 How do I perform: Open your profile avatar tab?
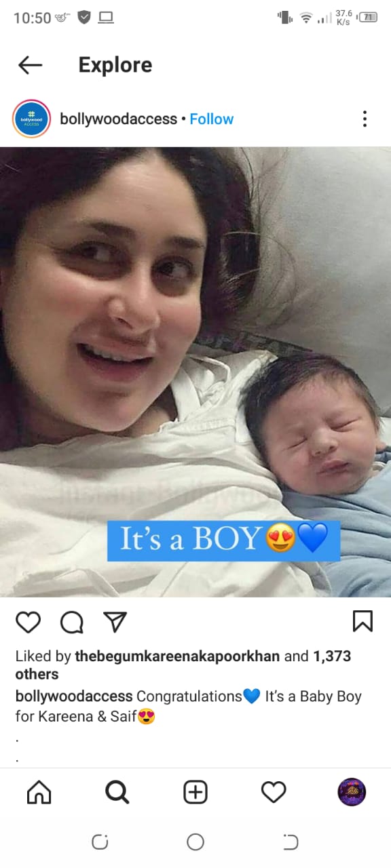point(352,791)
